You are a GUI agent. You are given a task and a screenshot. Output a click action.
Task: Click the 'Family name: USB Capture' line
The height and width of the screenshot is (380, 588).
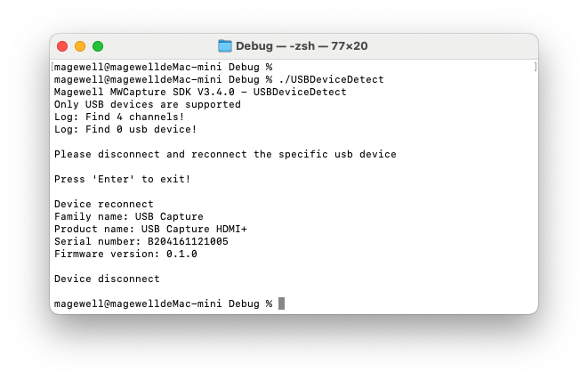129,216
